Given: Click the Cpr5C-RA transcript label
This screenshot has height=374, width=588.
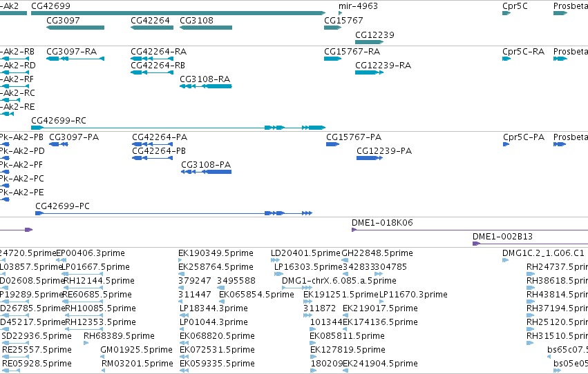Looking at the screenshot, I should tap(524, 51).
